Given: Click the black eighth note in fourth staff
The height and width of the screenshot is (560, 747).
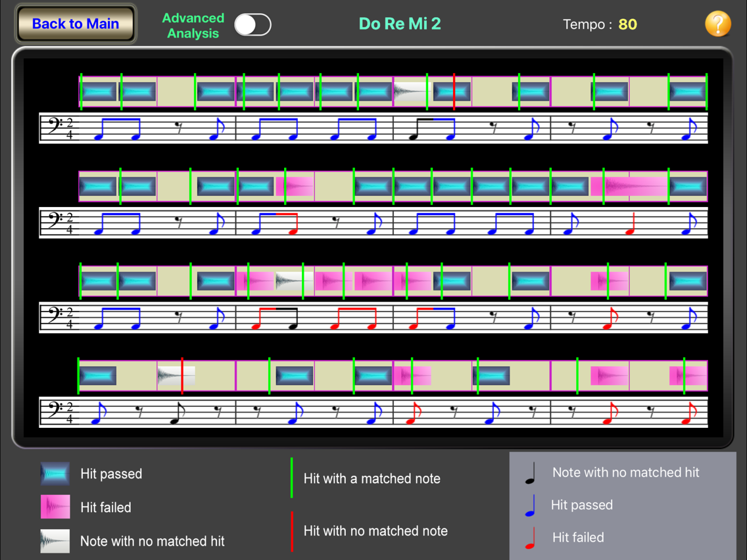Looking at the screenshot, I should click(x=178, y=412).
